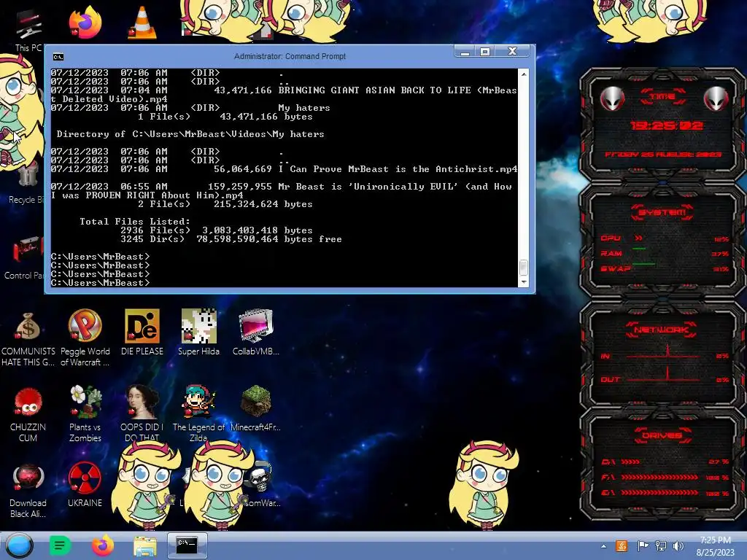
Task: Click the orange Java tray icon
Action: (622, 545)
